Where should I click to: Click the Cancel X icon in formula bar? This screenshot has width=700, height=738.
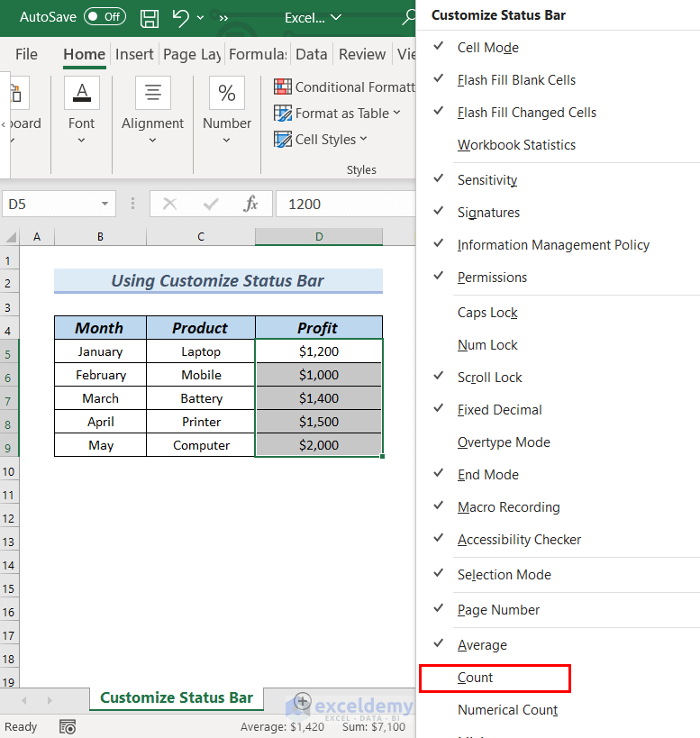(x=169, y=204)
